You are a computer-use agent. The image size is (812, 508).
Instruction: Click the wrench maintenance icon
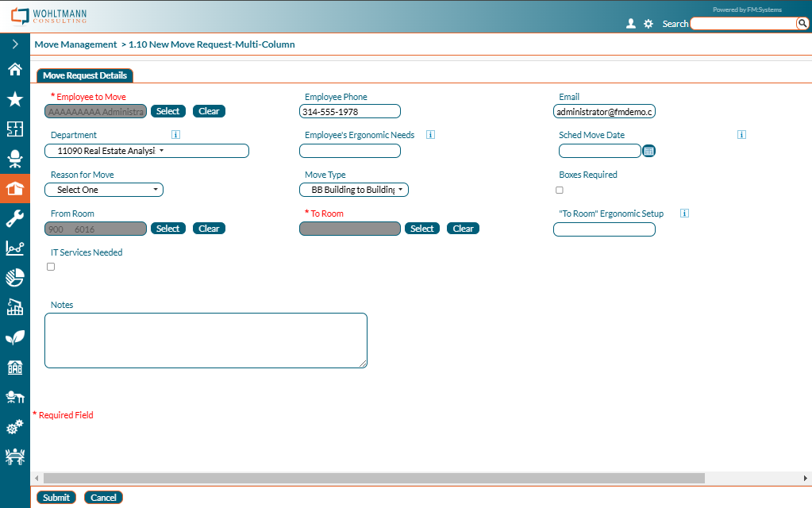click(14, 219)
